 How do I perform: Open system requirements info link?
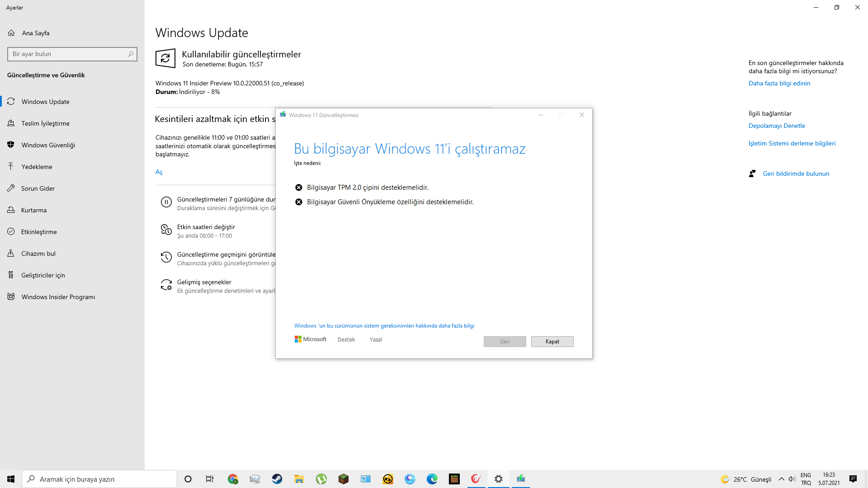[x=384, y=326]
